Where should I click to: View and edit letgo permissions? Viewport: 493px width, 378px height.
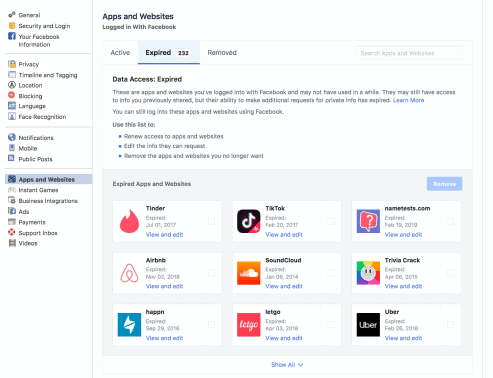284,338
